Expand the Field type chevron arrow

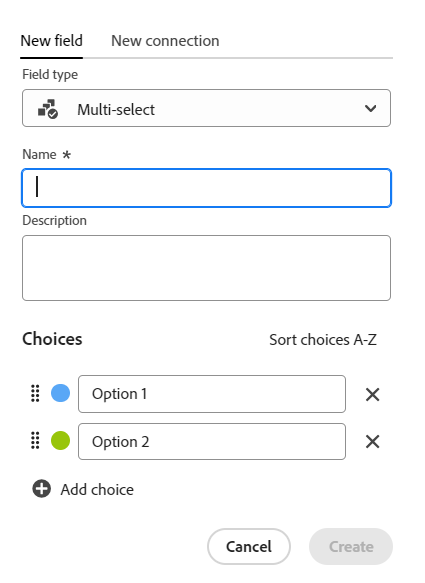(x=370, y=109)
